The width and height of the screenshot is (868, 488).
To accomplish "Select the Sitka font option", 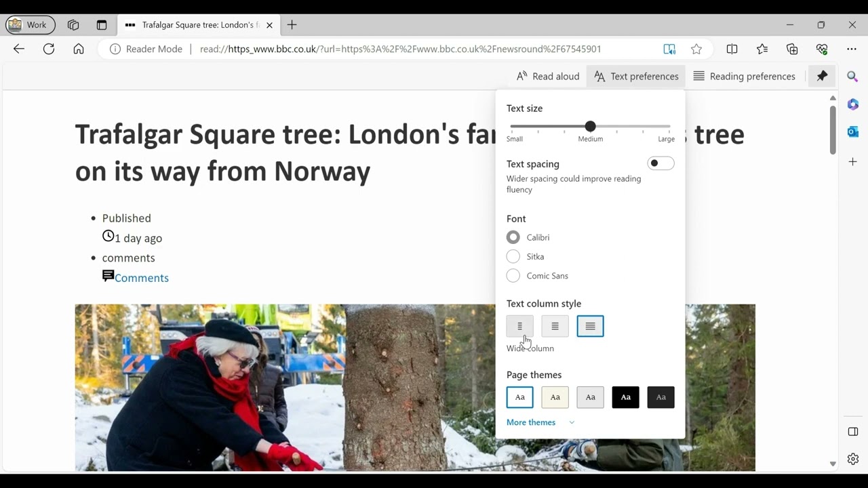I will pos(513,256).
